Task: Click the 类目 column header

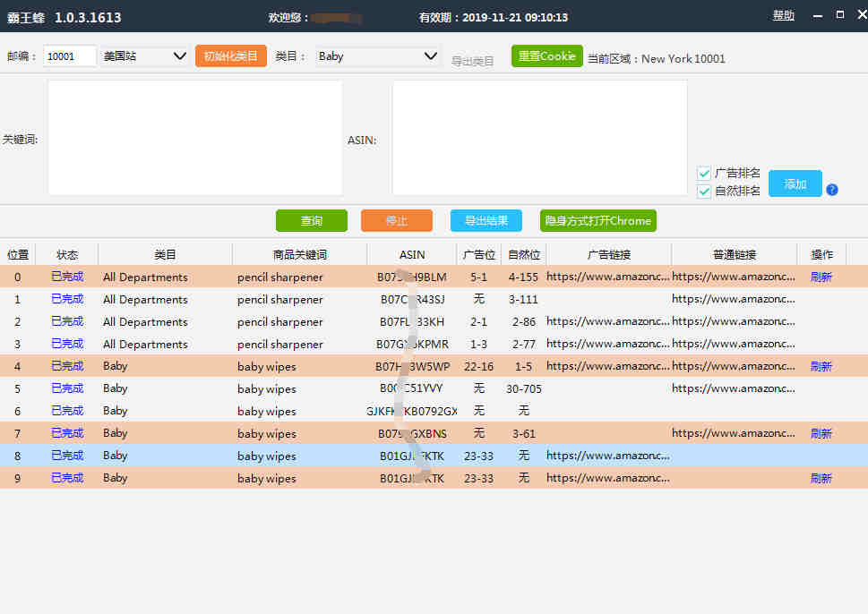Action: [165, 254]
